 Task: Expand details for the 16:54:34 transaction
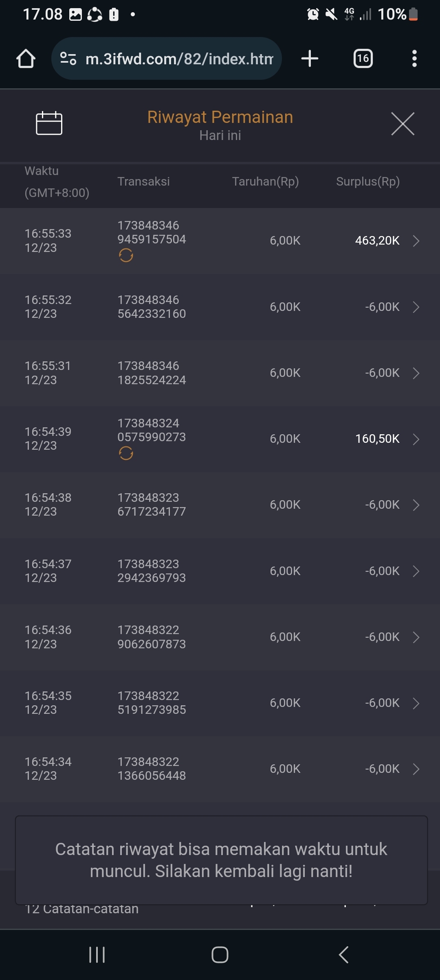click(416, 769)
